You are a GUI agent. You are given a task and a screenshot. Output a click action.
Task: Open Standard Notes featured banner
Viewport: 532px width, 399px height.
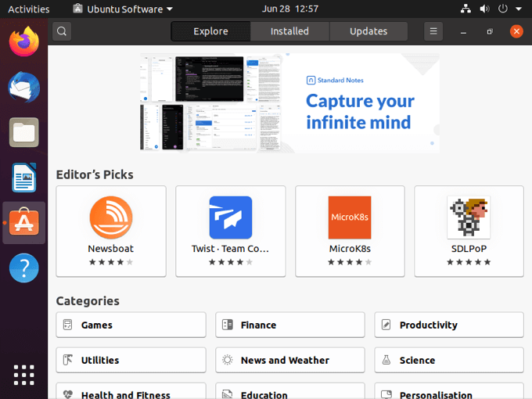289,102
